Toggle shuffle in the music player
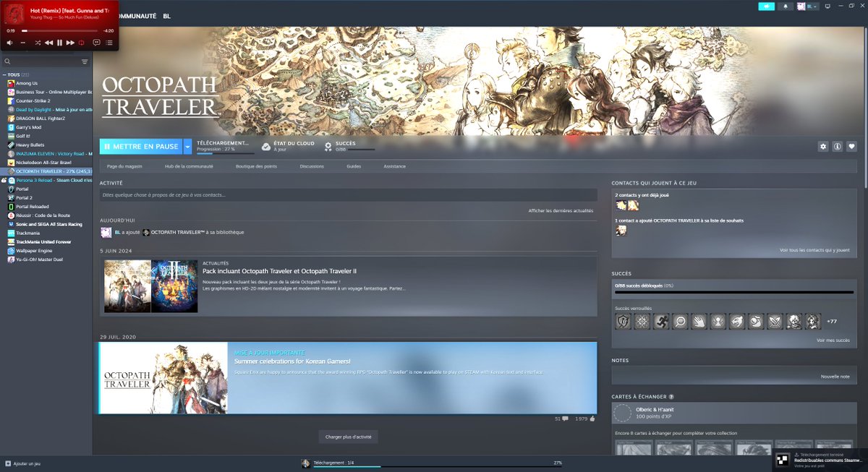Screen dimensions: 868x472 coord(38,43)
